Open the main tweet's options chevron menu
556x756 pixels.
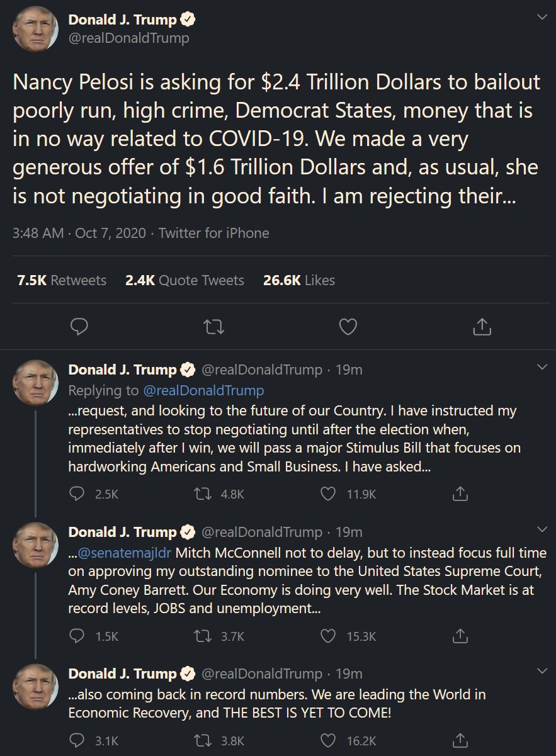tap(541, 17)
